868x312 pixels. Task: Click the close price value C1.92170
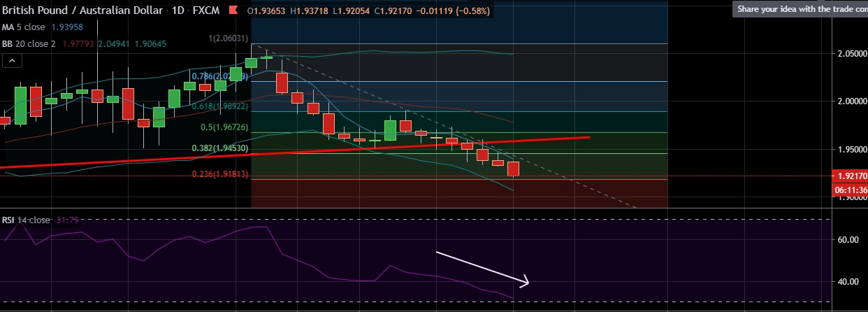[391, 13]
